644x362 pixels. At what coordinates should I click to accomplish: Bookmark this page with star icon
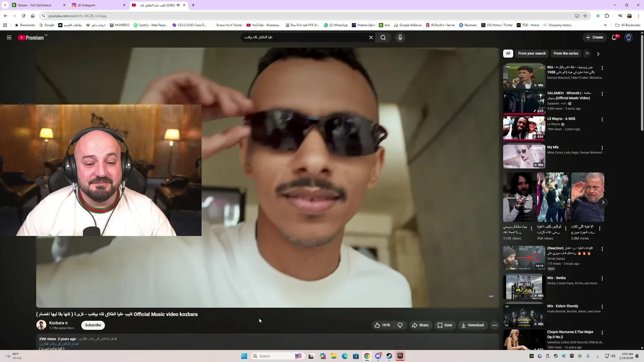coord(585,16)
